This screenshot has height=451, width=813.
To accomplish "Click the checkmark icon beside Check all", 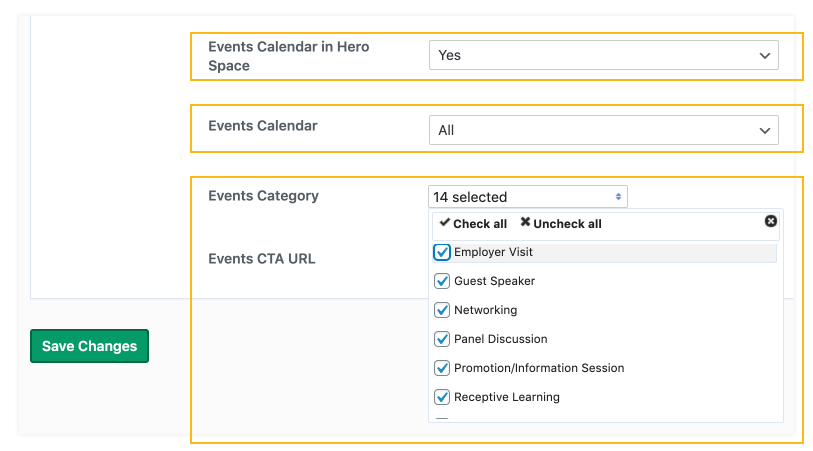I will point(445,223).
